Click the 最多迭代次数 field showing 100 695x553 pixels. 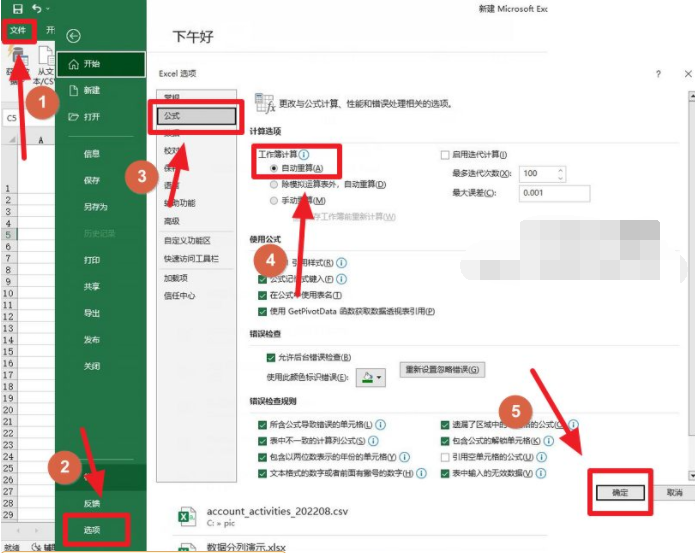(537, 174)
